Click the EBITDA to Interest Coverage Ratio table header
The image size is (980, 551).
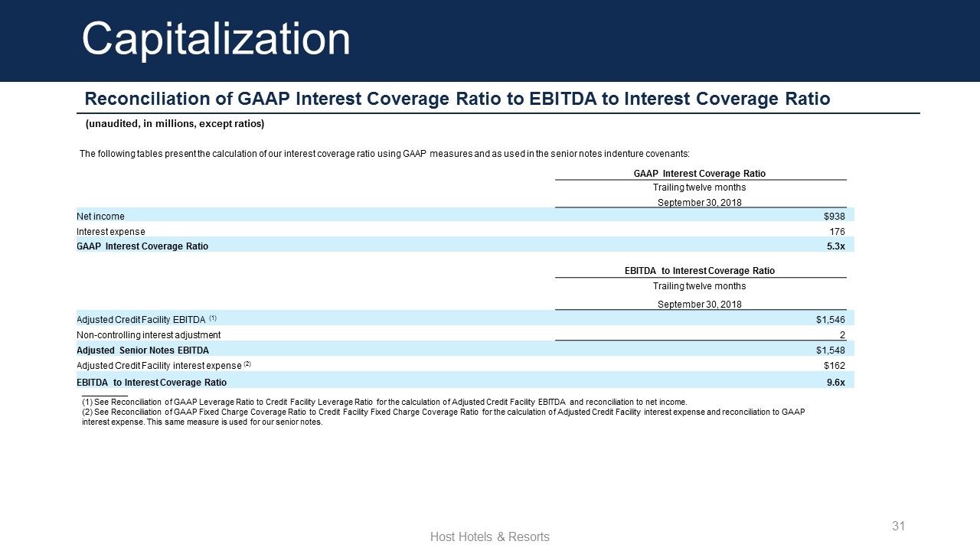699,271
